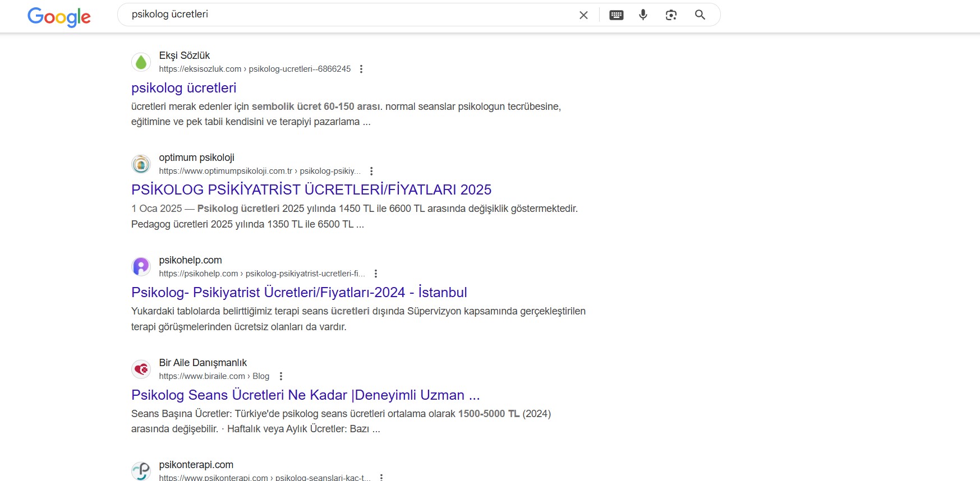Click the eksisozluk.com URL breadcrumb
This screenshot has height=481, width=980.
tap(255, 69)
